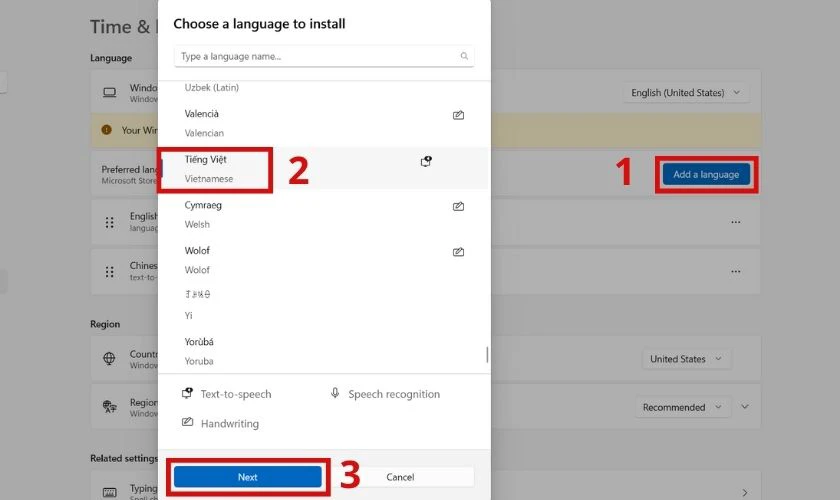Click the Speech recognition microphone icon

(x=335, y=393)
